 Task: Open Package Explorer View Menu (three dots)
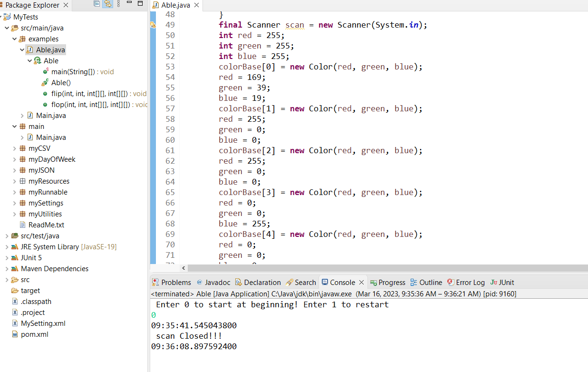click(x=119, y=4)
